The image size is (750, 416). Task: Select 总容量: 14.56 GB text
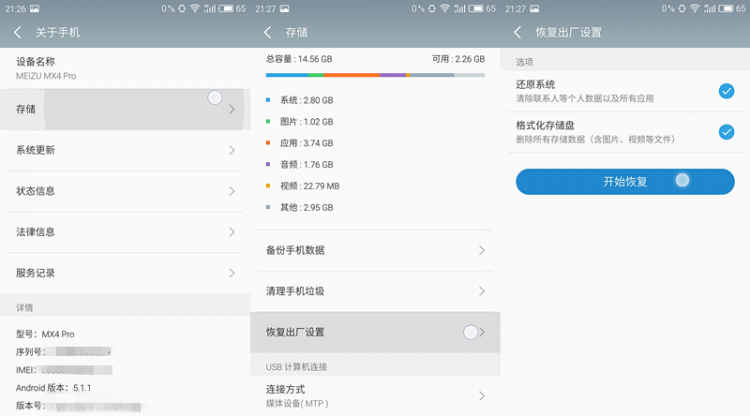(x=299, y=59)
